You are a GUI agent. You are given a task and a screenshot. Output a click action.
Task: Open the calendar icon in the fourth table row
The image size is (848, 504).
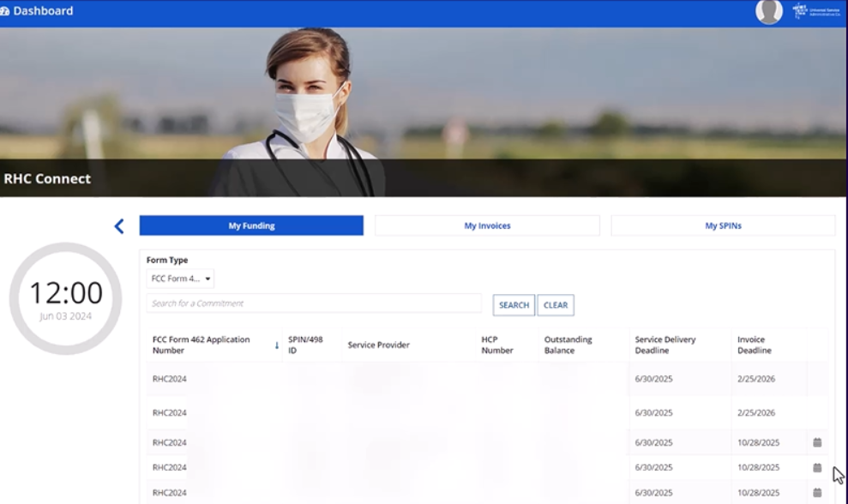[817, 467]
